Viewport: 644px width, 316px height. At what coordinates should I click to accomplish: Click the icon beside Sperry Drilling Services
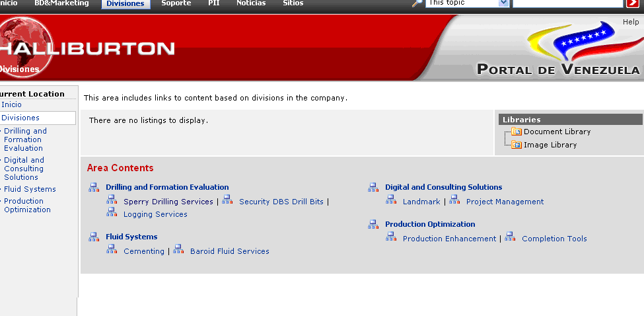coord(112,200)
